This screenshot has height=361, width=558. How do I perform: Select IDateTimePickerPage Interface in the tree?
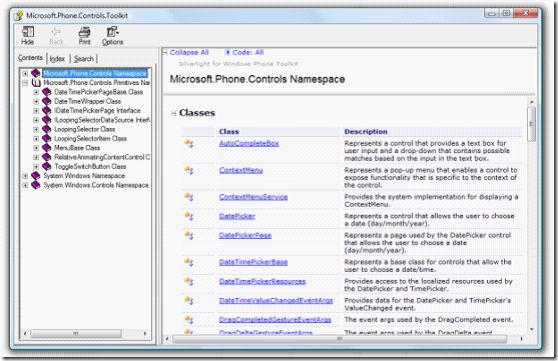pos(97,110)
